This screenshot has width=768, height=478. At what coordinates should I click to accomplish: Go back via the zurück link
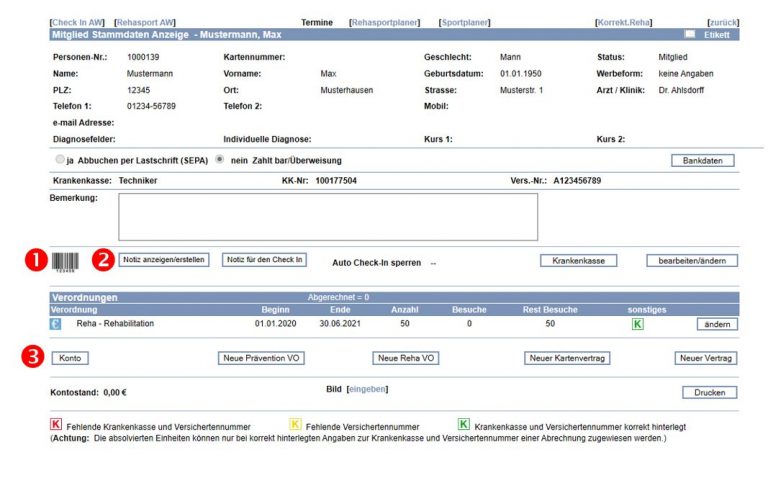click(722, 22)
